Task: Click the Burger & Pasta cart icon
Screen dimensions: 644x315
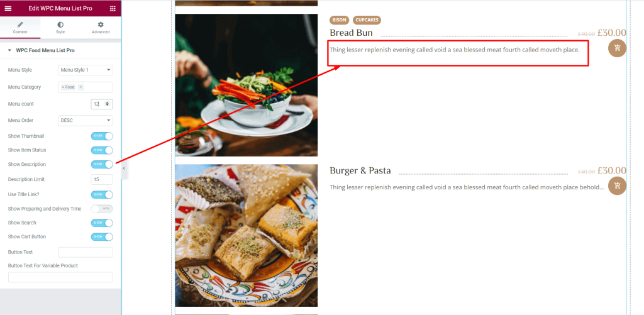Action: (x=617, y=185)
